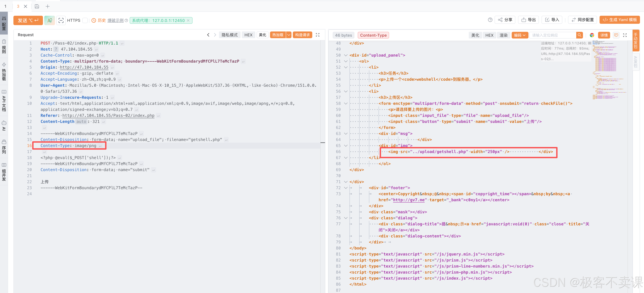Close tab 3
644x293 pixels.
tap(25, 7)
